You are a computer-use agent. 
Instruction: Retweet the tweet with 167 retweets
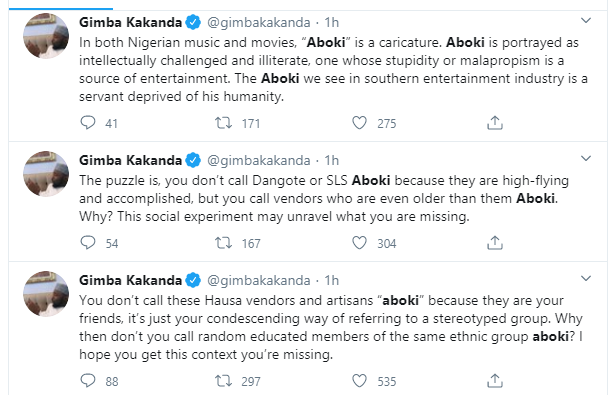(x=223, y=243)
